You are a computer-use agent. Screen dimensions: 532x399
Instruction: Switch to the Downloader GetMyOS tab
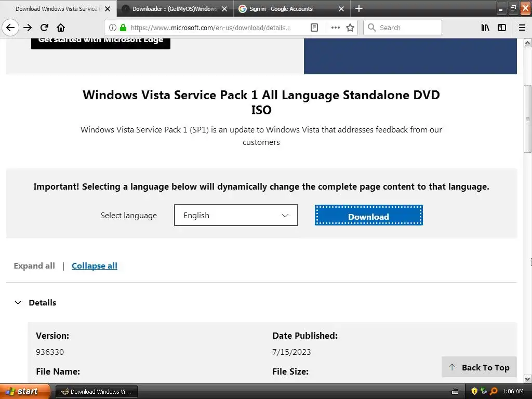point(175,9)
